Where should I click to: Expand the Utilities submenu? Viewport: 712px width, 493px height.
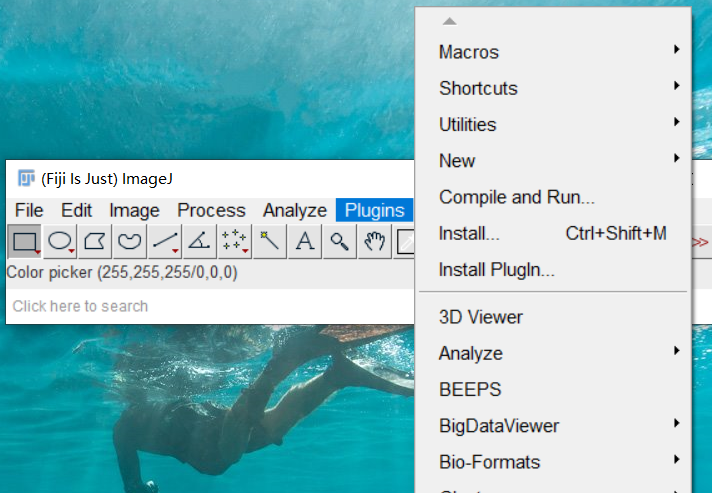[x=553, y=124]
